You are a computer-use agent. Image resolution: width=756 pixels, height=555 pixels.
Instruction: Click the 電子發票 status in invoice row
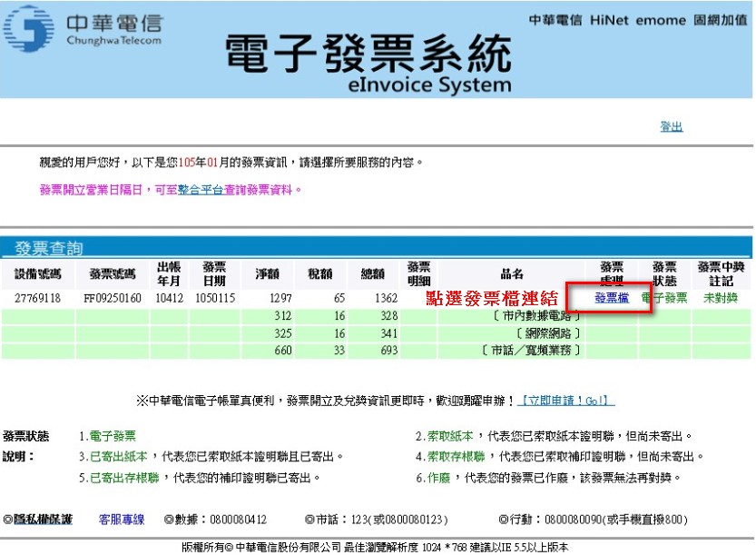(x=664, y=298)
